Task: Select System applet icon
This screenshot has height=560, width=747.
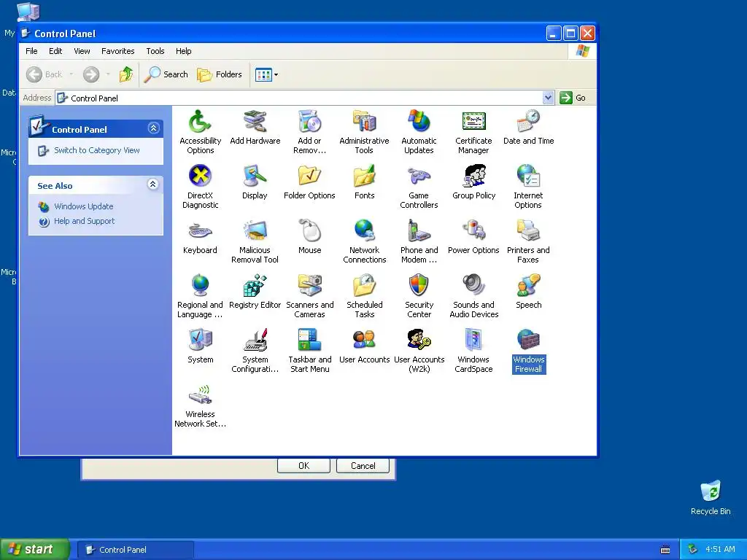Action: tap(200, 341)
